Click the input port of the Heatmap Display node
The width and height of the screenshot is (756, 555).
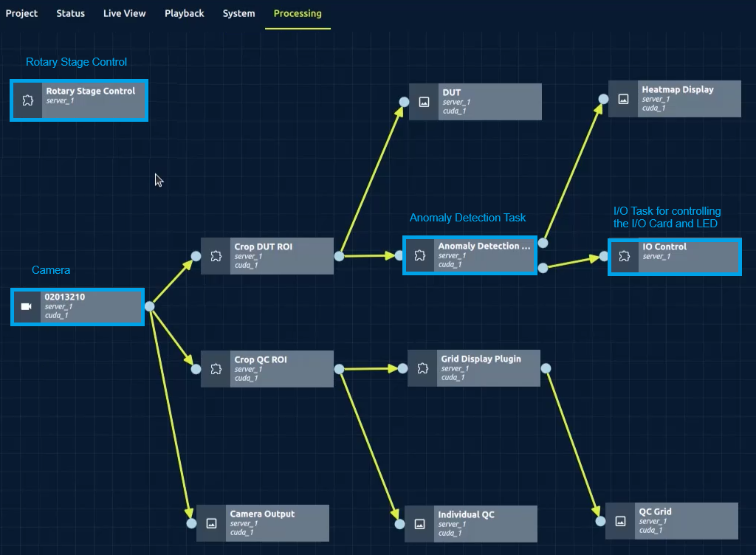[603, 98]
